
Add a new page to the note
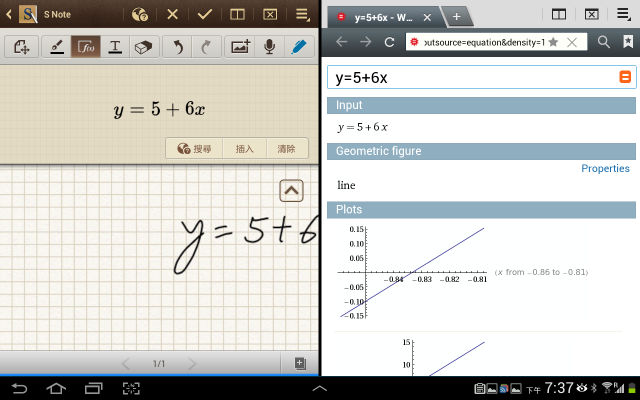[300, 363]
